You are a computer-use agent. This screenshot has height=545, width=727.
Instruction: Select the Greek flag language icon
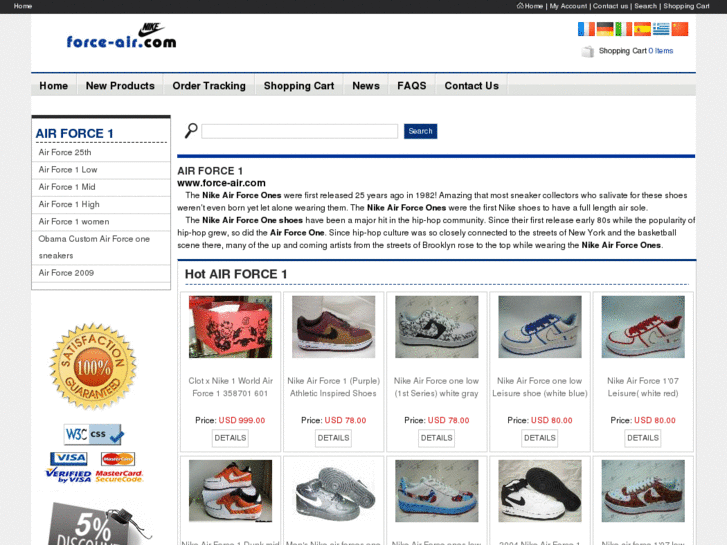(661, 29)
